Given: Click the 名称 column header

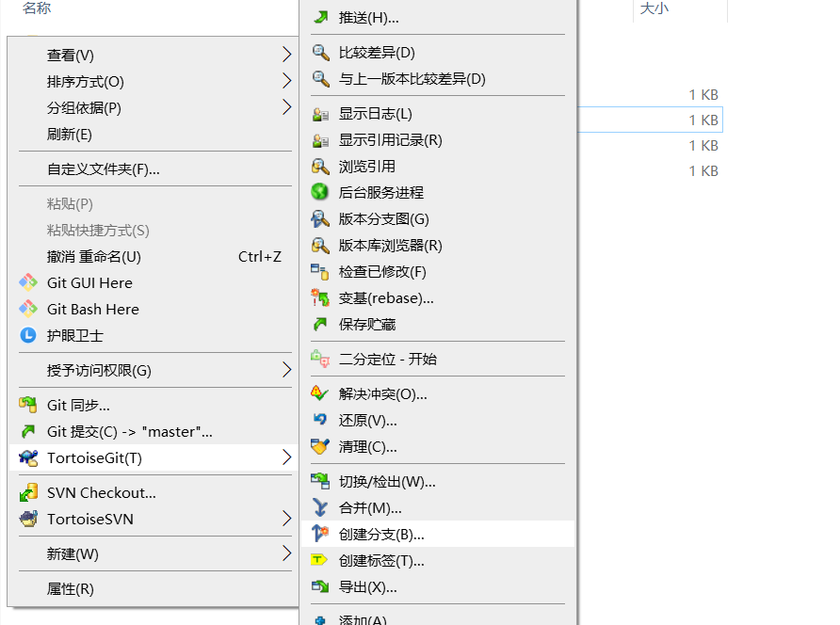Looking at the screenshot, I should [37, 8].
